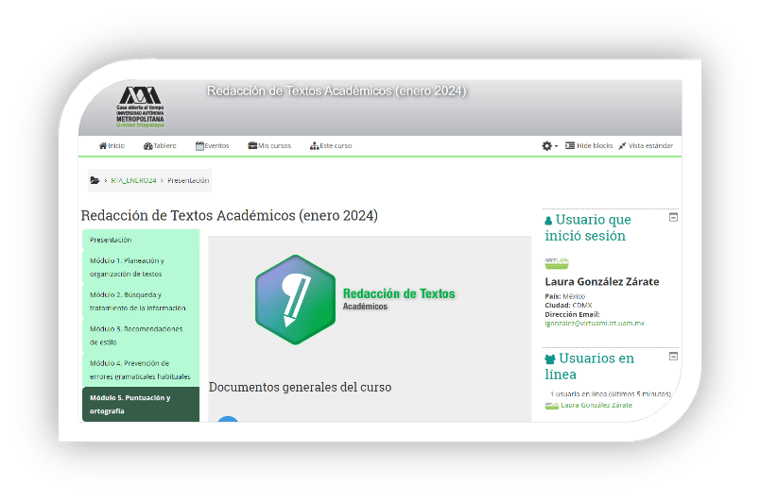This screenshot has width=760, height=500.
Task: Select Módulo 5 Puntuación y ortografía
Action: (130, 404)
